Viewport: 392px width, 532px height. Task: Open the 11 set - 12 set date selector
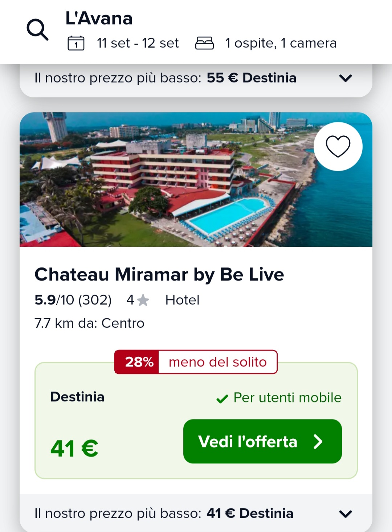click(x=138, y=43)
